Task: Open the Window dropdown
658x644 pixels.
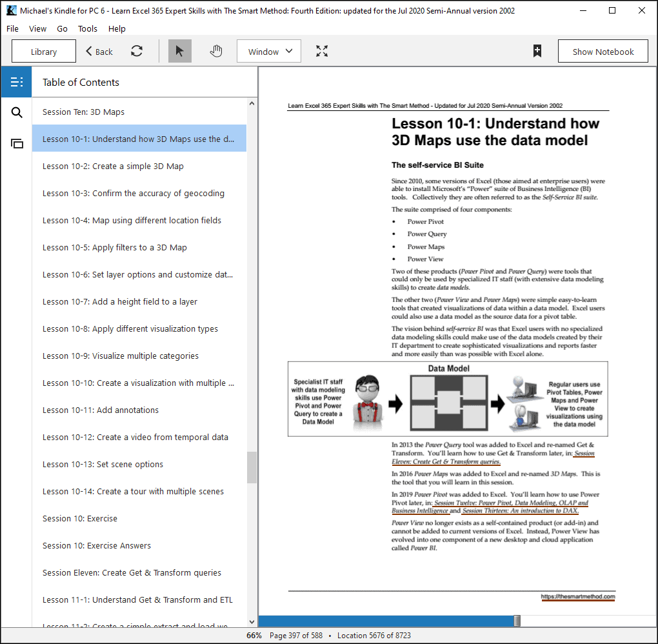Action: pos(269,51)
